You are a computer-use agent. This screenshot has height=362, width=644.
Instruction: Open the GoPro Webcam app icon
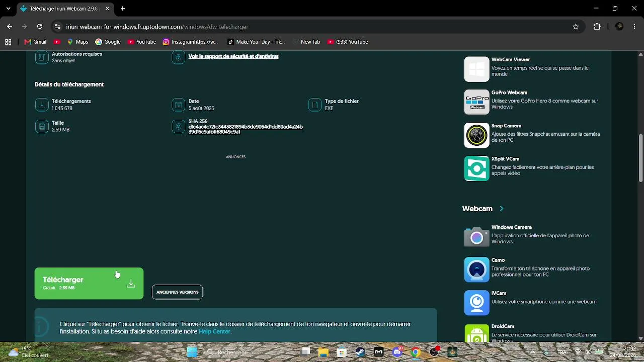click(476, 102)
